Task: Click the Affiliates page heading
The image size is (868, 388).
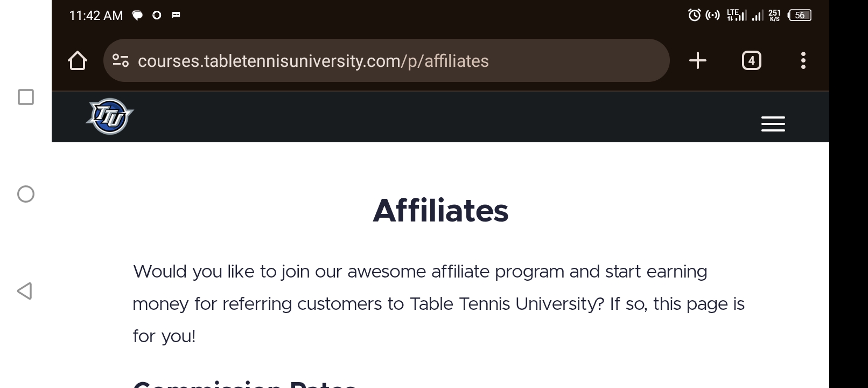Action: coord(440,210)
